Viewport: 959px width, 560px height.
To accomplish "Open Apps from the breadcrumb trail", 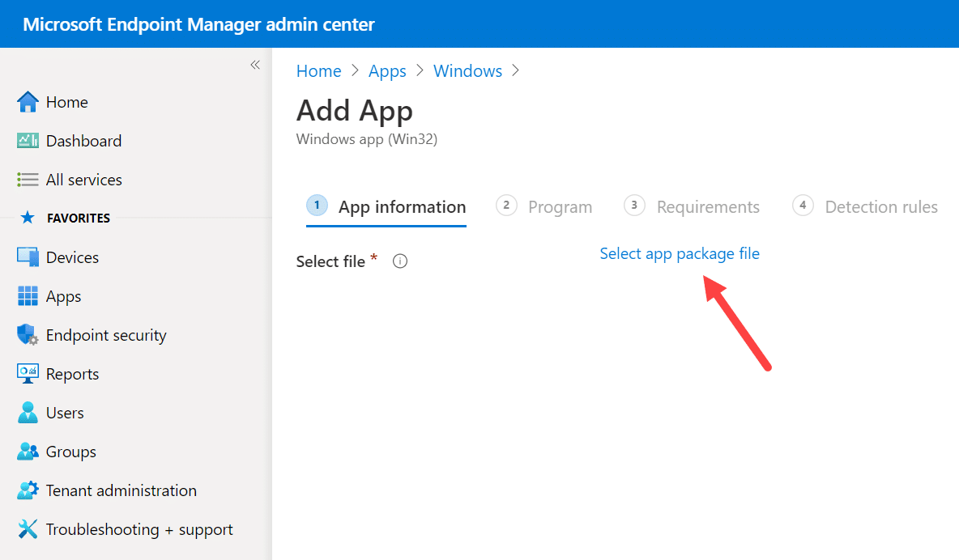I will click(x=387, y=70).
